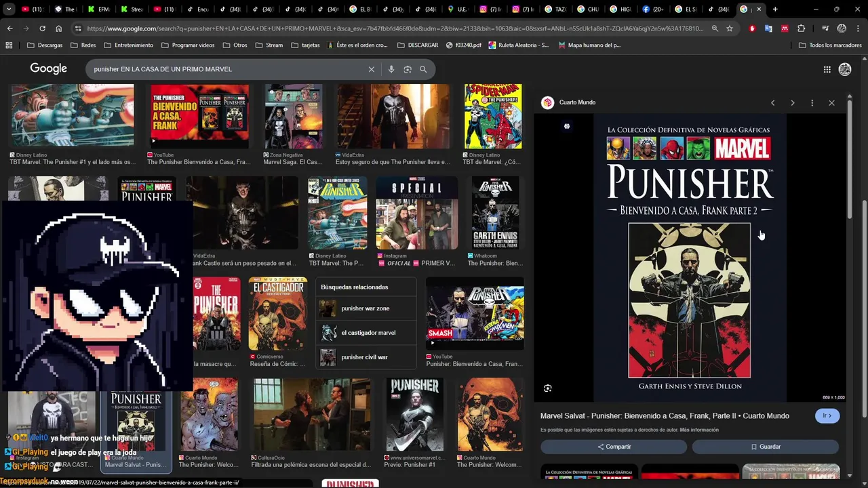Viewport: 868px width, 488px height.
Task: Switch to the EFM browser tab
Action: (x=98, y=9)
